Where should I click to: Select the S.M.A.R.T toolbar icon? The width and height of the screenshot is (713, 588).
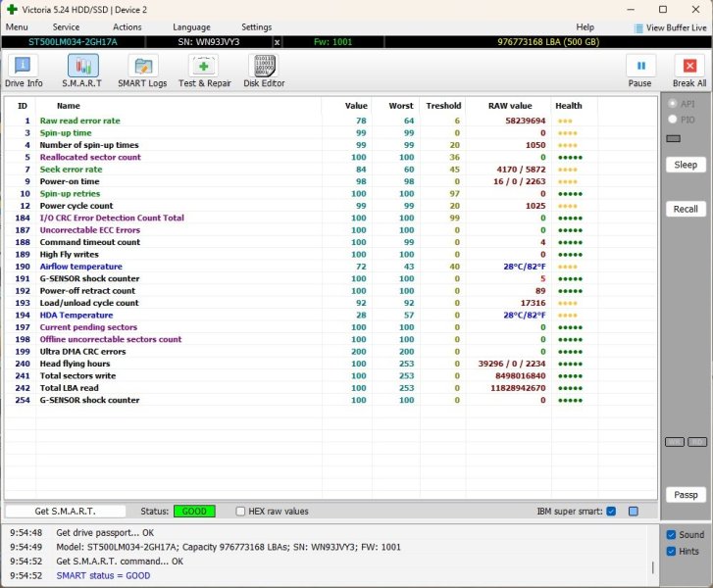(82, 72)
